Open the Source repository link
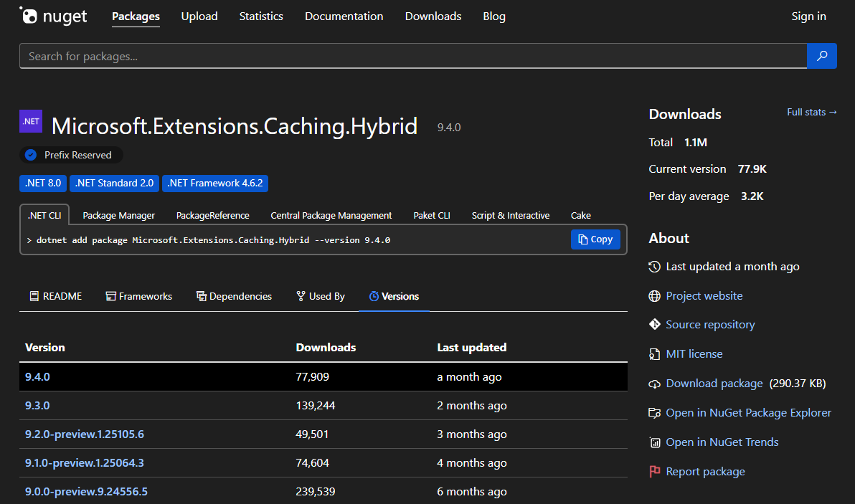This screenshot has height=504, width=855. click(710, 325)
